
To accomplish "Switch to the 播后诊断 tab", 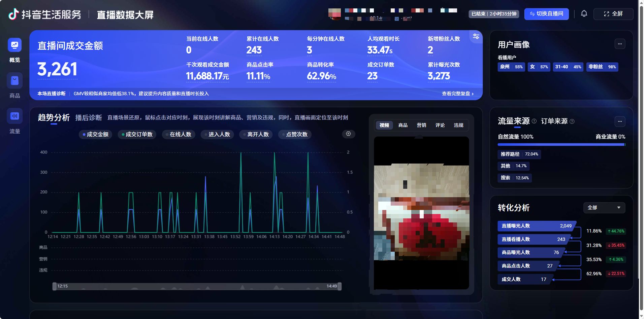I will [88, 117].
